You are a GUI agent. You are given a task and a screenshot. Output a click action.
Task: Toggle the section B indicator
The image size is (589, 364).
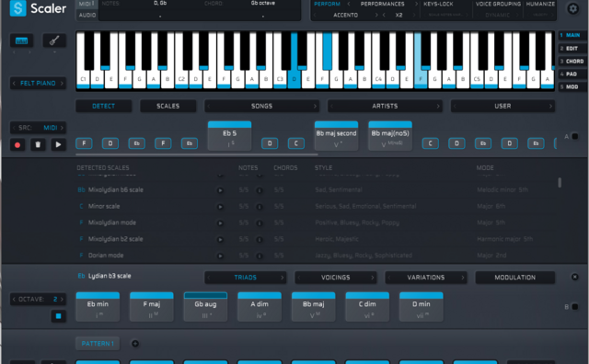pos(575,307)
